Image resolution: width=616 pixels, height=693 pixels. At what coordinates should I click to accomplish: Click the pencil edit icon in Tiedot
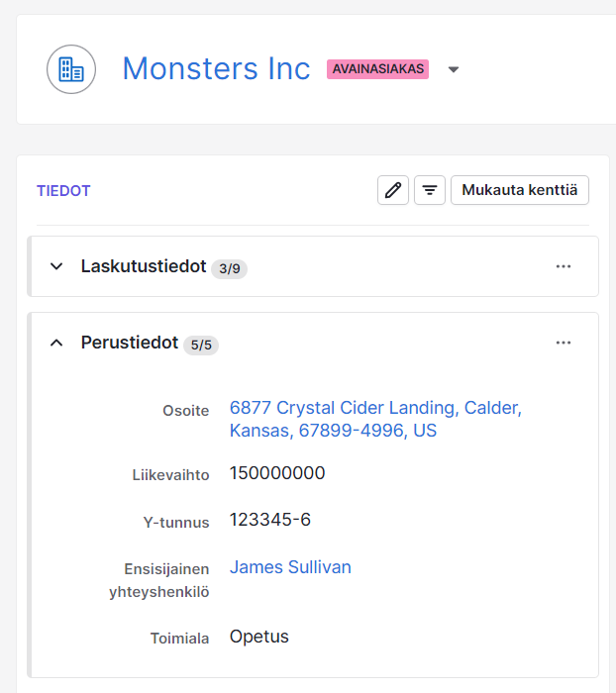click(393, 190)
